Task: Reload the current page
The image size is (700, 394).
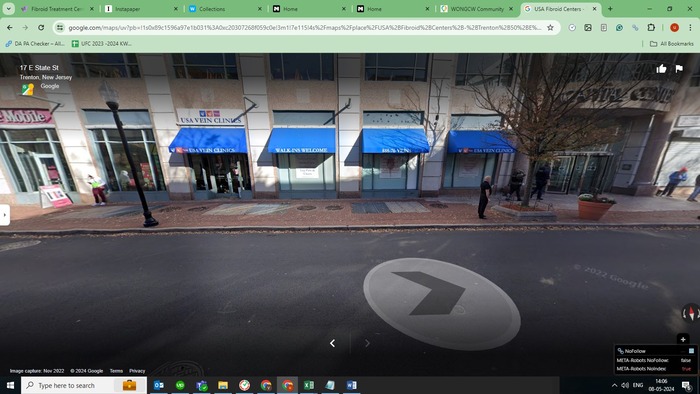Action: [41, 28]
